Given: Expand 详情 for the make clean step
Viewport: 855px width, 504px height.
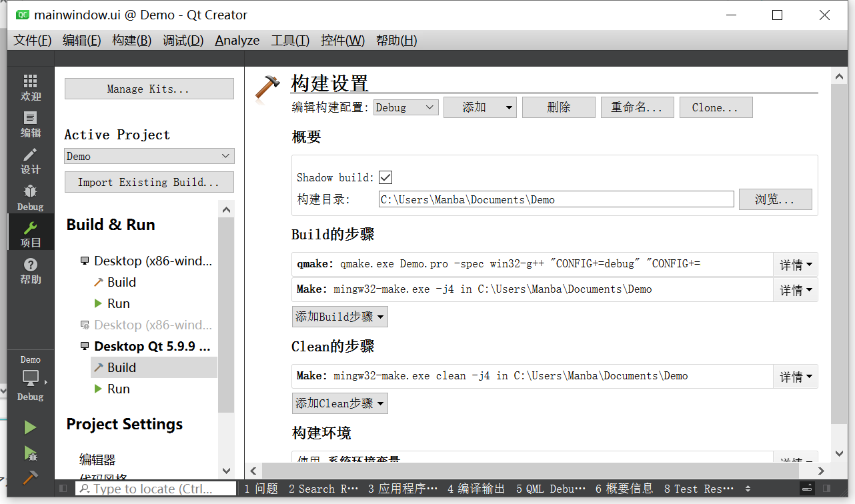Looking at the screenshot, I should click(796, 377).
